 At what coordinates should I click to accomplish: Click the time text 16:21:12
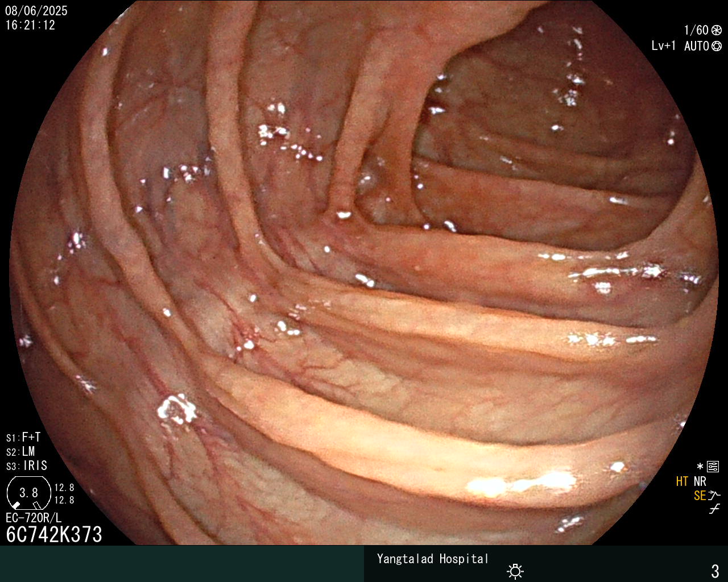tap(30, 25)
